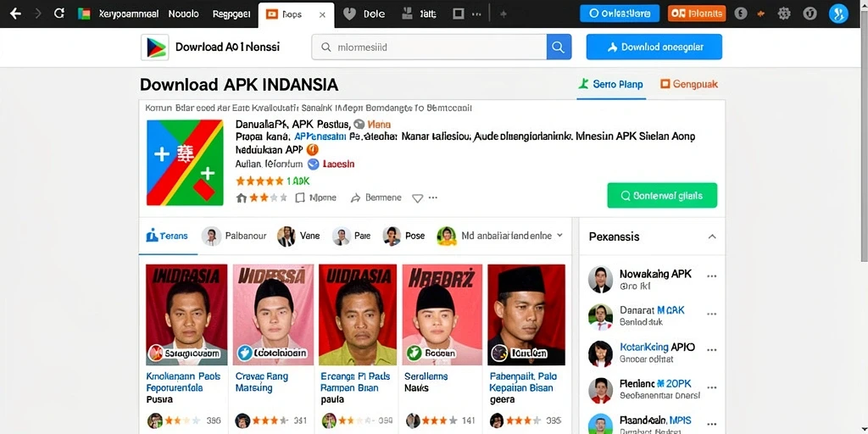Open the Gengpuak tab
Viewport: 868px width, 434px height.
click(689, 84)
